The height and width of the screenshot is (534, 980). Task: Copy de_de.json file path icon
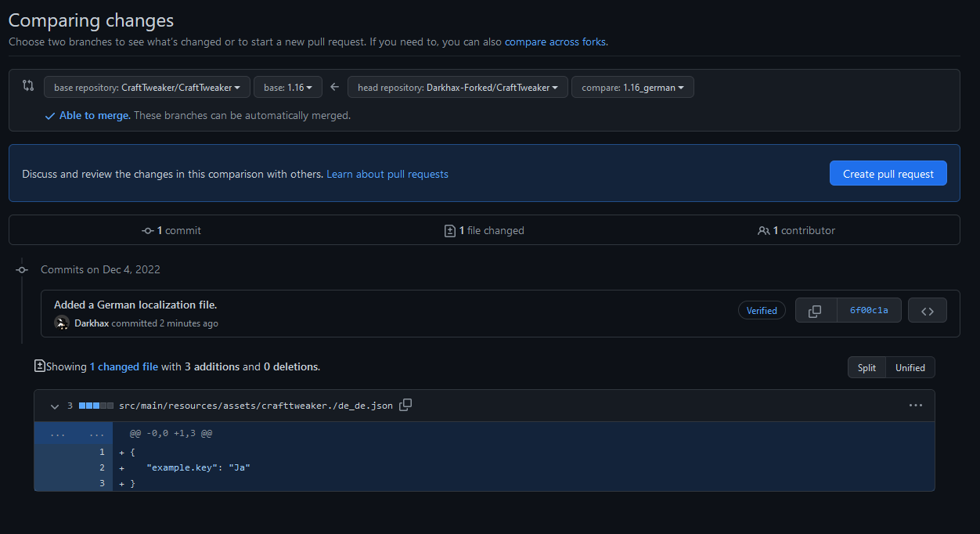pyautogui.click(x=405, y=406)
